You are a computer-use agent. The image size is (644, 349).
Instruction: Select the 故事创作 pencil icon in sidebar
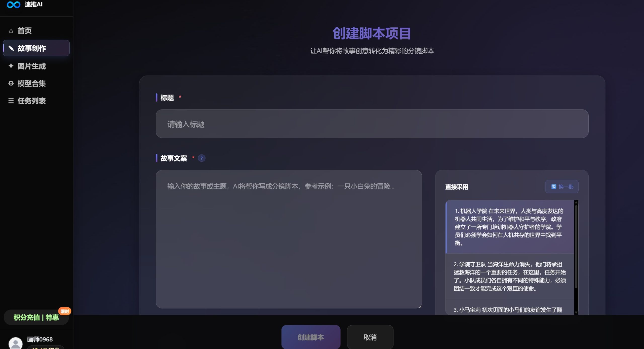(11, 48)
